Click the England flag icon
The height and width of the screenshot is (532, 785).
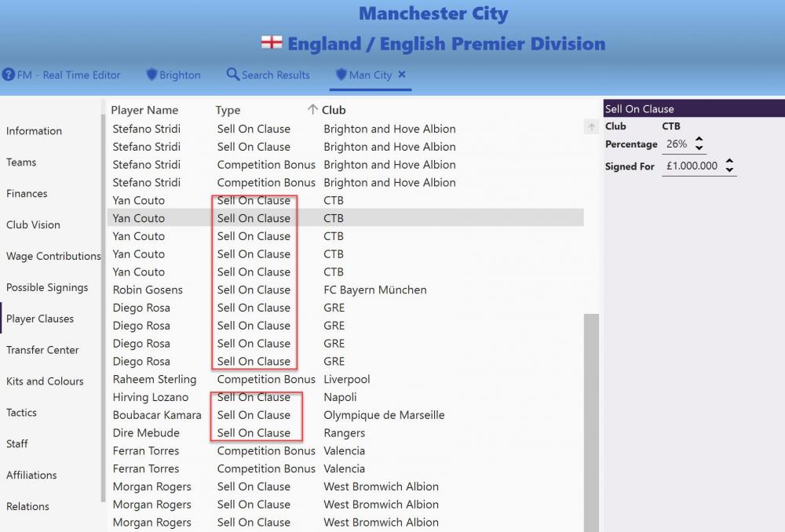(x=272, y=42)
